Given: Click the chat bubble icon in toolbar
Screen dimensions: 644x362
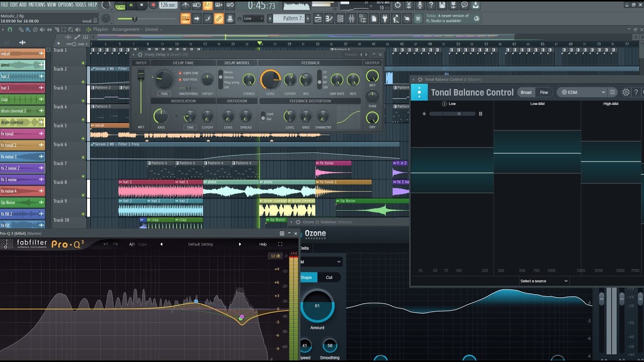Looking at the screenshot, I should pos(464,5).
